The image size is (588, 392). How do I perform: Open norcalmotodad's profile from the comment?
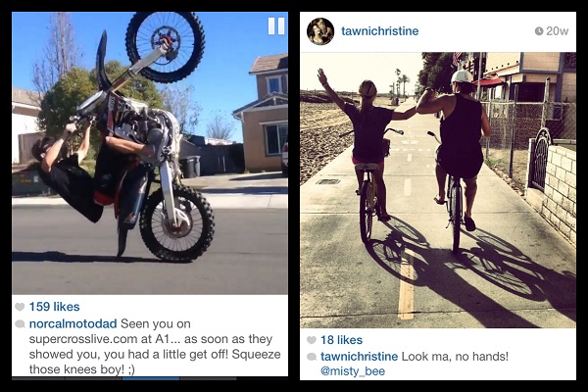click(x=69, y=322)
